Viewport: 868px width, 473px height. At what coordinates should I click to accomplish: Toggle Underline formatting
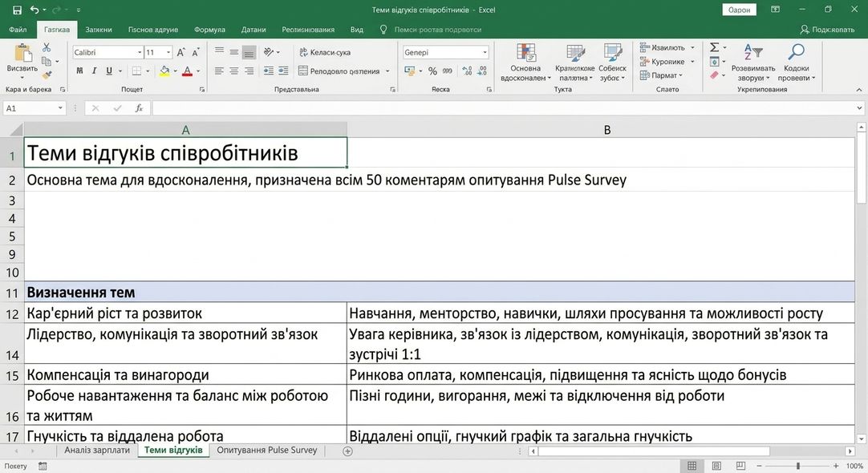pyautogui.click(x=108, y=71)
